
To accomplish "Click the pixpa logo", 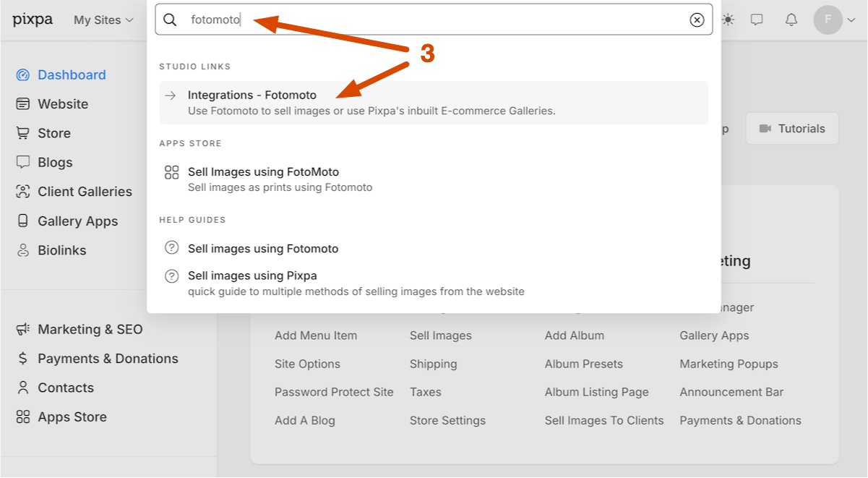I will click(33, 20).
